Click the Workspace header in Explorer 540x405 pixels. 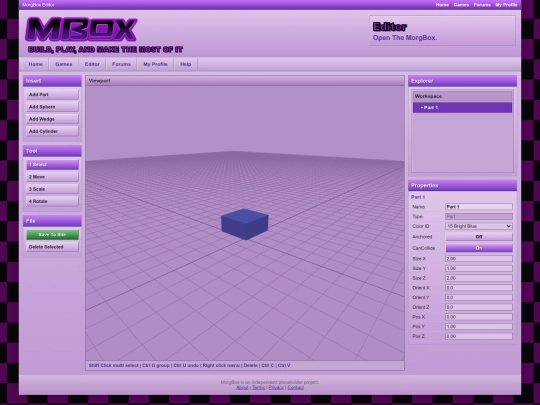tap(463, 96)
